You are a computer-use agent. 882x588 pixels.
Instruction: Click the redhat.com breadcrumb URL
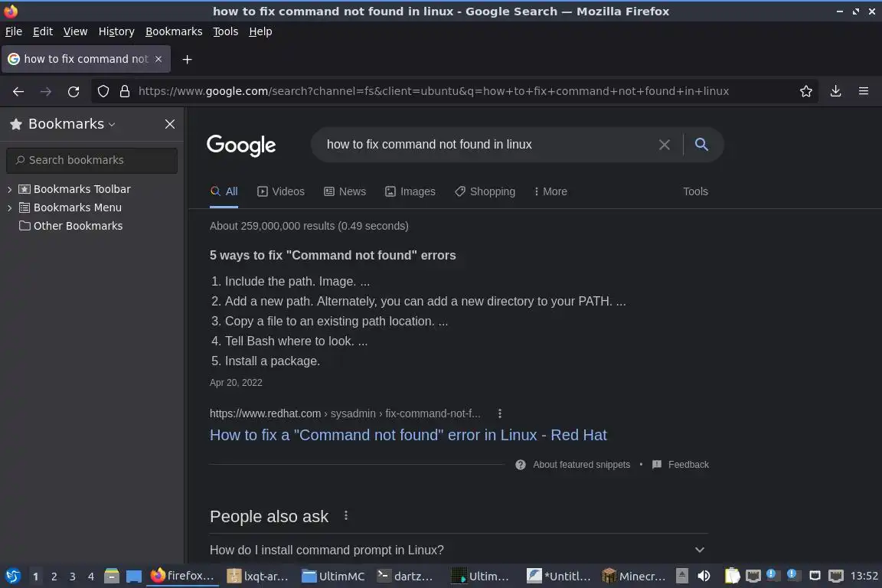pyautogui.click(x=345, y=413)
